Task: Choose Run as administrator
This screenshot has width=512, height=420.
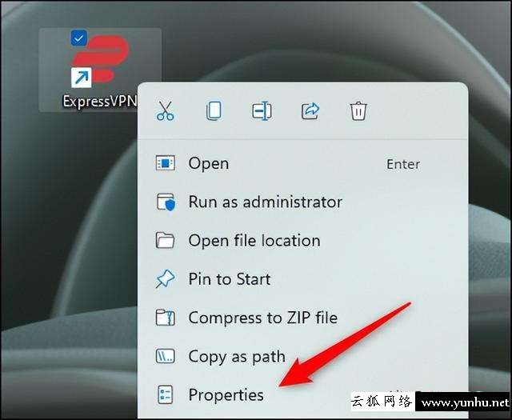Action: [302, 202]
